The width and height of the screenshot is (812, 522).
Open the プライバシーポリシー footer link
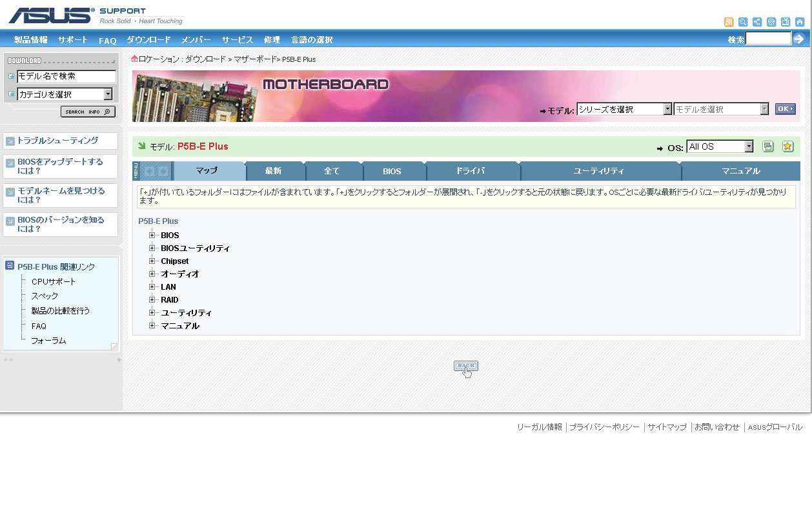pos(604,427)
